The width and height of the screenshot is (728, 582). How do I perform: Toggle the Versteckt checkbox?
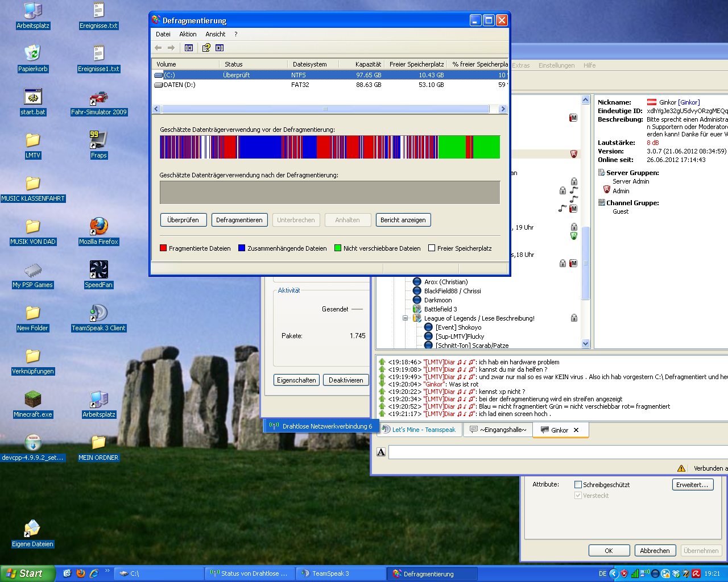pyautogui.click(x=578, y=496)
